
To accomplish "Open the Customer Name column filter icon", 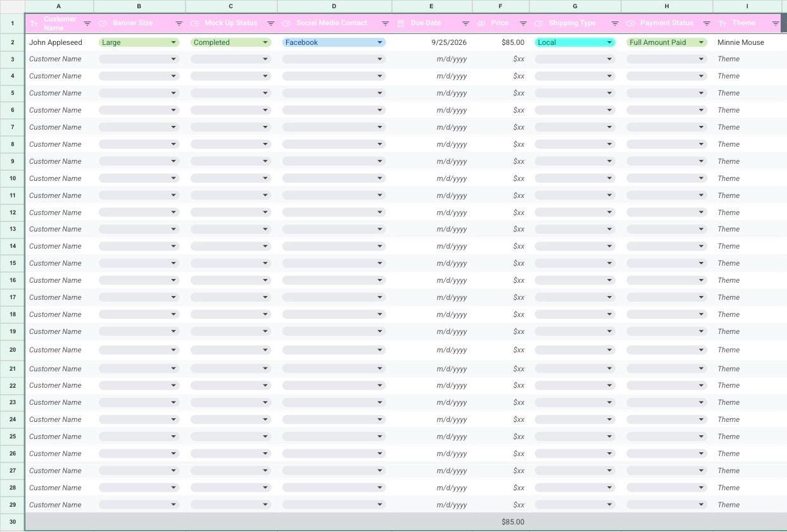I will coord(87,23).
